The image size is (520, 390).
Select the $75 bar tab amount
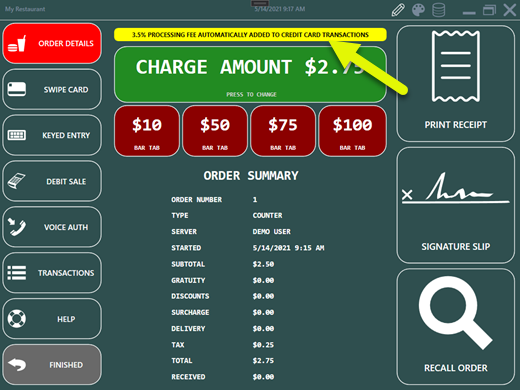click(283, 131)
